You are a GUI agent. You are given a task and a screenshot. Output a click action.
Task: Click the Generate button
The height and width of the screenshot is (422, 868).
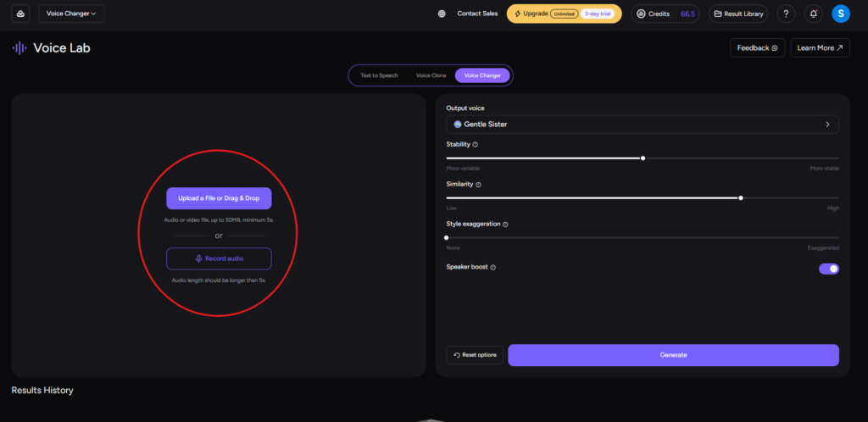click(x=673, y=355)
